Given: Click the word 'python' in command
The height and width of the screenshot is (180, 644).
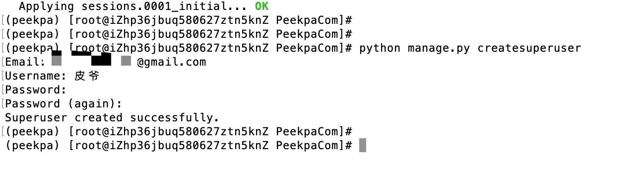Looking at the screenshot, I should [x=380, y=49].
